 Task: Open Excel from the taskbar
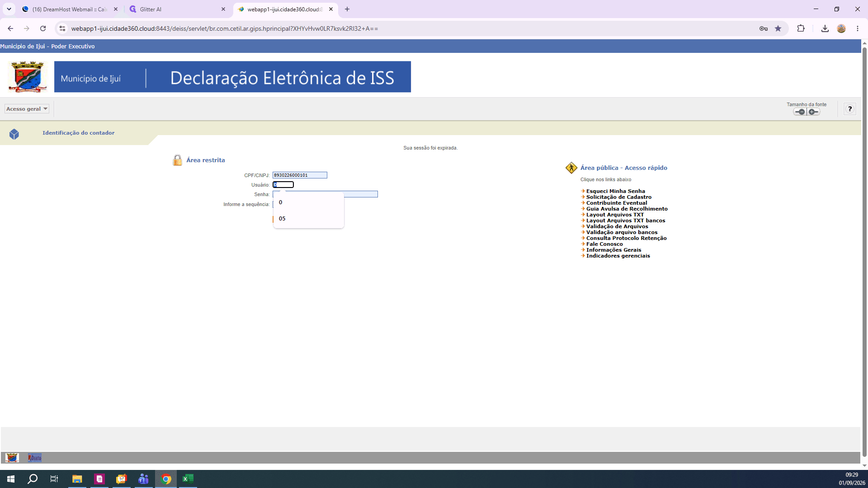[x=188, y=479]
